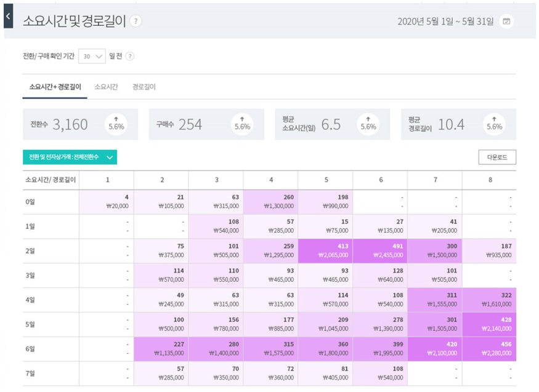Click the up-arrow change badge on 전환수 card
Screen dimensions: 539x392
[x=116, y=124]
